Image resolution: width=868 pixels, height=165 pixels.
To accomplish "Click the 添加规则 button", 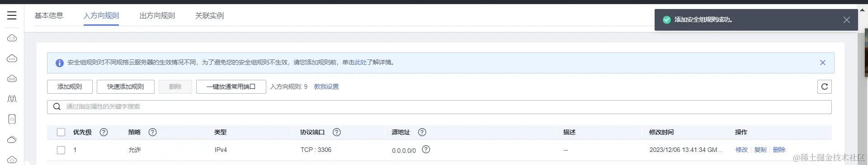I will coord(70,87).
